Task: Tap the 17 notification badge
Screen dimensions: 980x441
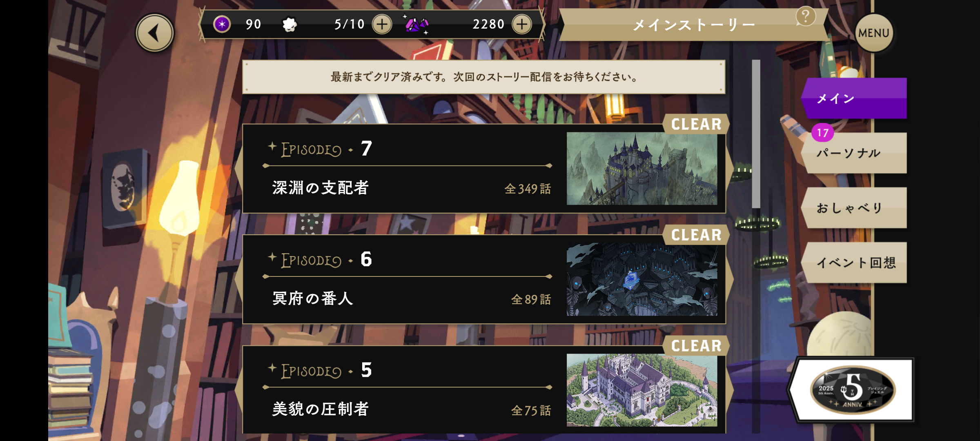Action: (822, 133)
